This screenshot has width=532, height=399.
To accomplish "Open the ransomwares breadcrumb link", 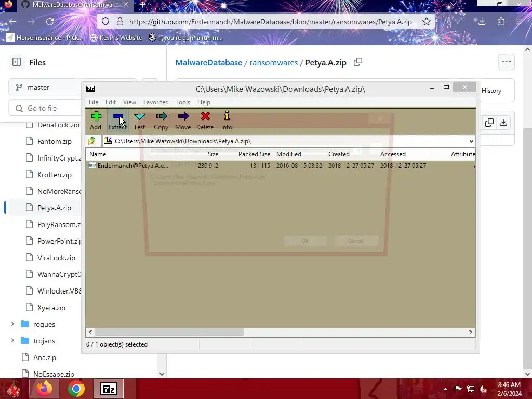I will (x=273, y=63).
